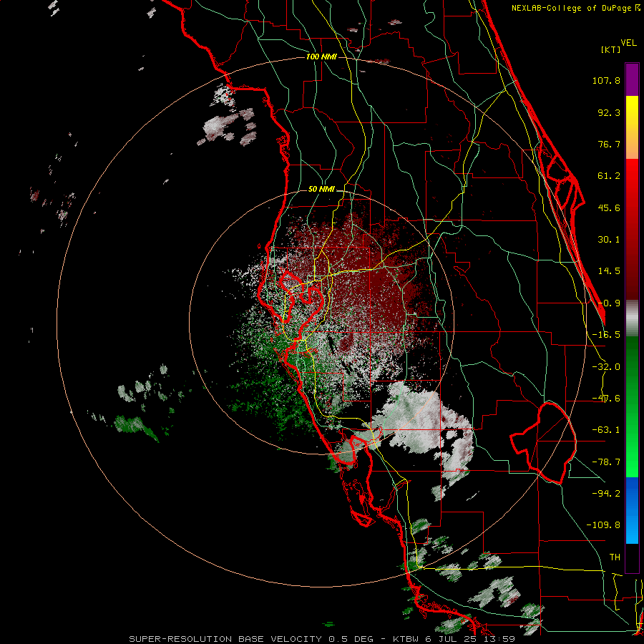This screenshot has height=644, width=644.
Task: Select the -63.1 legend value
Action: tap(606, 430)
